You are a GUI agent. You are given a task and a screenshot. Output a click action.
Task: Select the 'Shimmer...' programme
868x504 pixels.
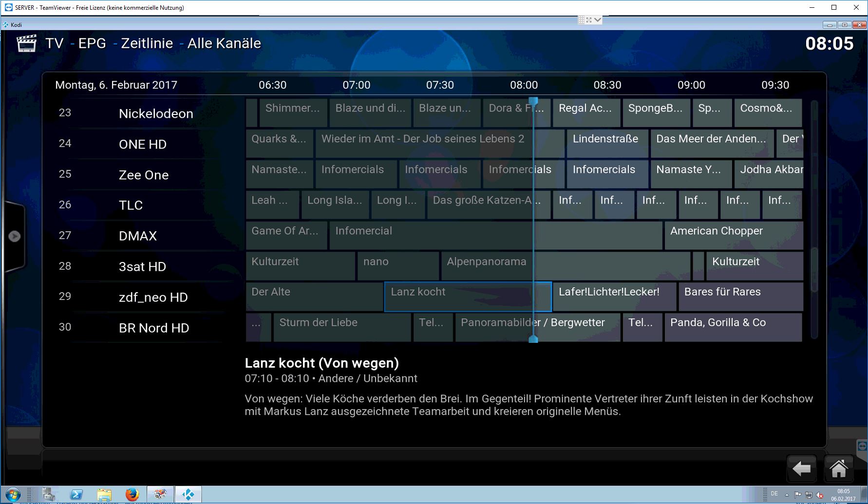(293, 113)
